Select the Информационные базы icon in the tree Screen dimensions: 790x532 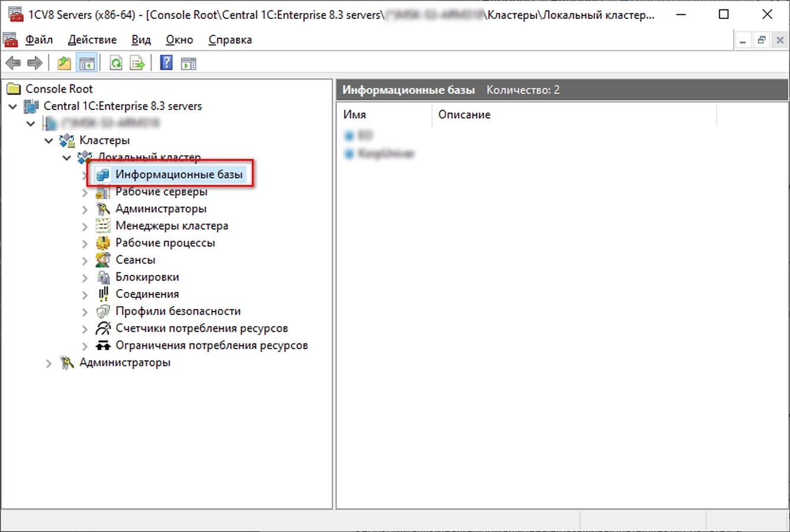pos(103,175)
